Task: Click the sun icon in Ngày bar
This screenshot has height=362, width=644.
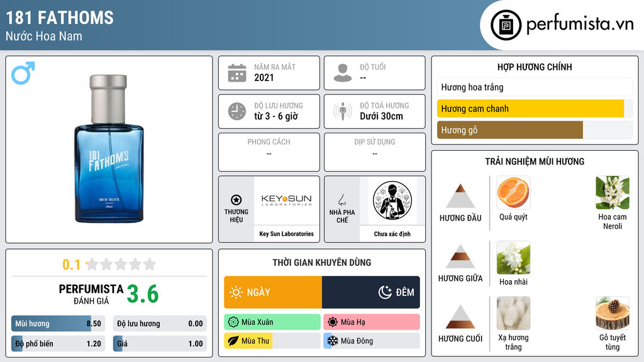Action: point(236,292)
